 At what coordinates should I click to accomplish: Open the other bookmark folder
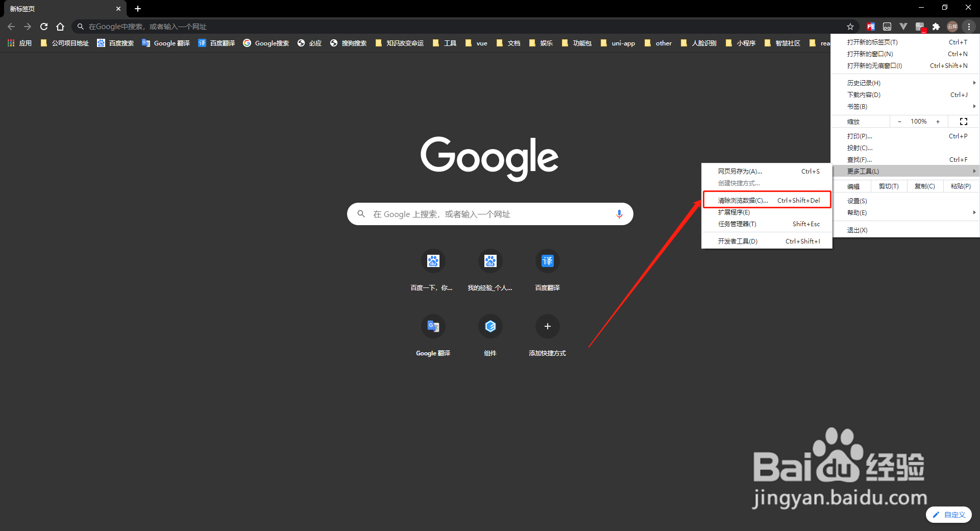(x=658, y=43)
